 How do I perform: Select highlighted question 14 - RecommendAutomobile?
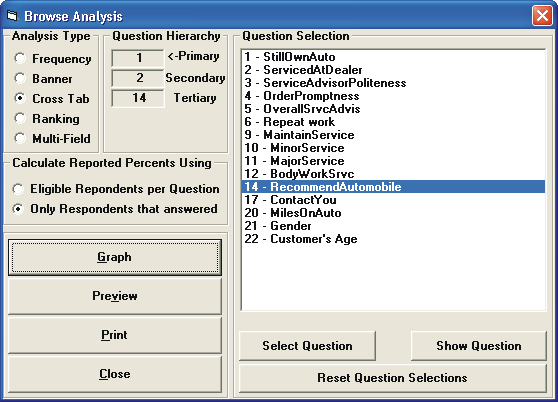click(x=393, y=187)
